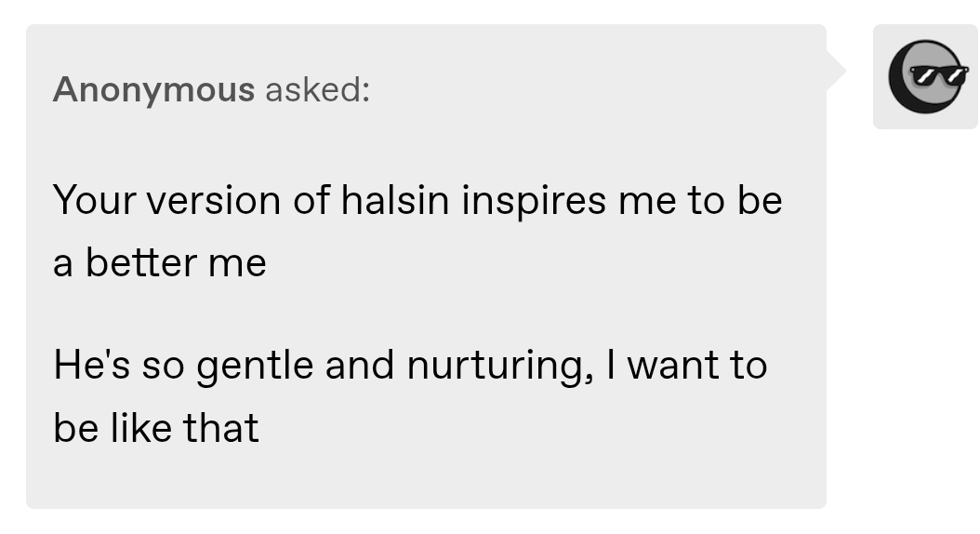Click the text line "be like that"
The image size is (980, 534).
pos(156,427)
